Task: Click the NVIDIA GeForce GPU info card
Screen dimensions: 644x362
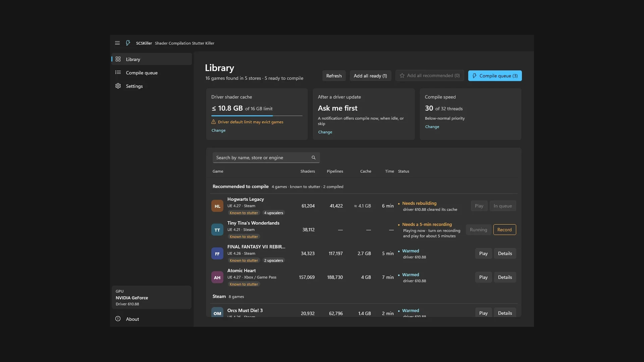Action: [x=152, y=297]
